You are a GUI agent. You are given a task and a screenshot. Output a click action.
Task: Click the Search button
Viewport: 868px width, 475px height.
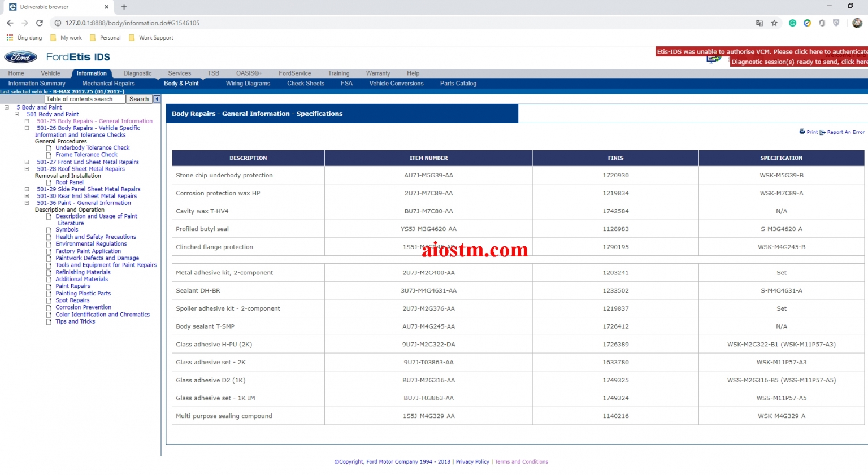[x=139, y=99]
